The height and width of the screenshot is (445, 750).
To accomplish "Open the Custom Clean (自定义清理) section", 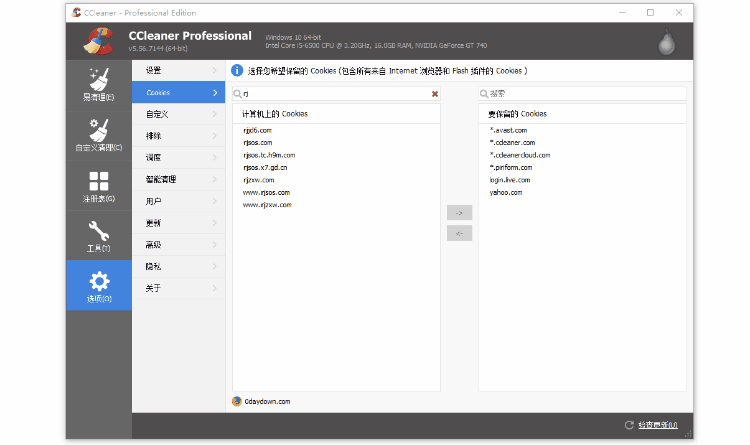I will click(x=99, y=136).
